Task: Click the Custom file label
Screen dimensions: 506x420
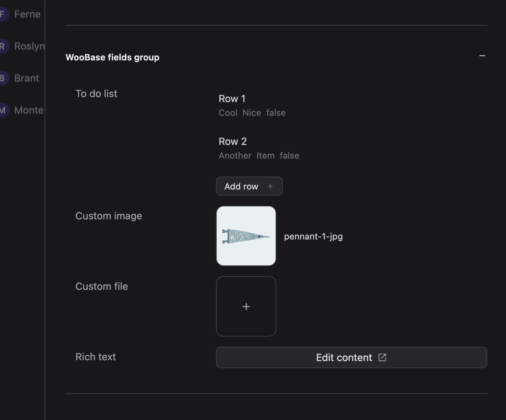Action: (102, 286)
